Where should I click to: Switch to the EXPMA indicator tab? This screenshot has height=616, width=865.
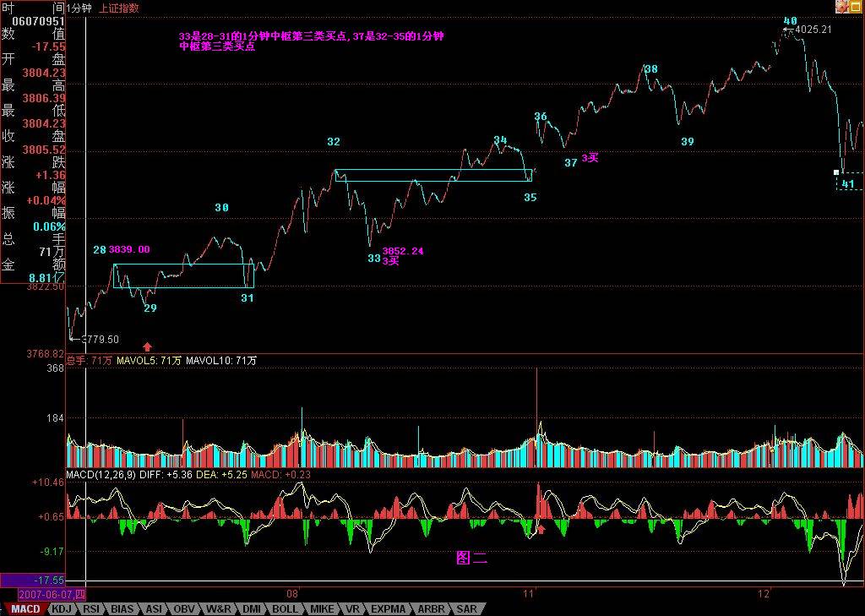coord(388,608)
